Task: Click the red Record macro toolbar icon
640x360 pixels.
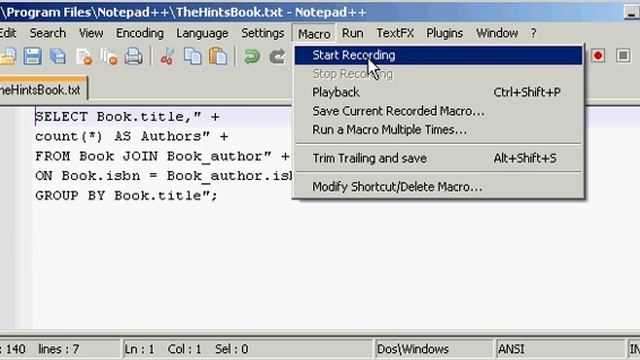Action: click(598, 56)
